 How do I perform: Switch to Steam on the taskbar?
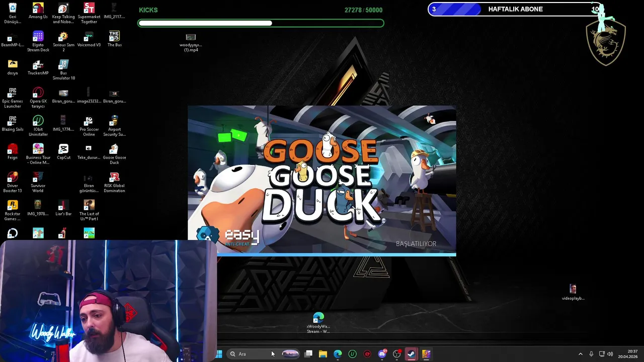tap(411, 354)
